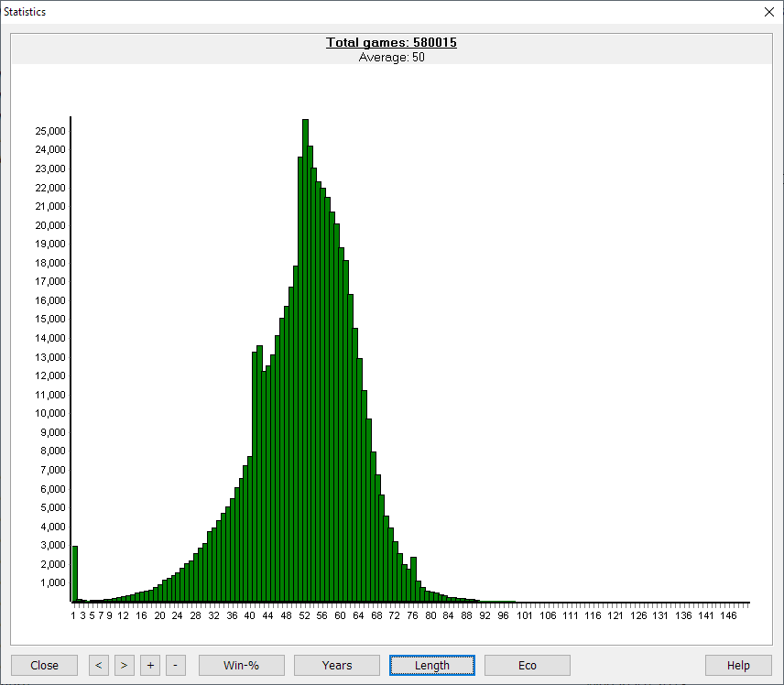The image size is (784, 685).
Task: Open the Eco statistics view
Action: pos(528,665)
